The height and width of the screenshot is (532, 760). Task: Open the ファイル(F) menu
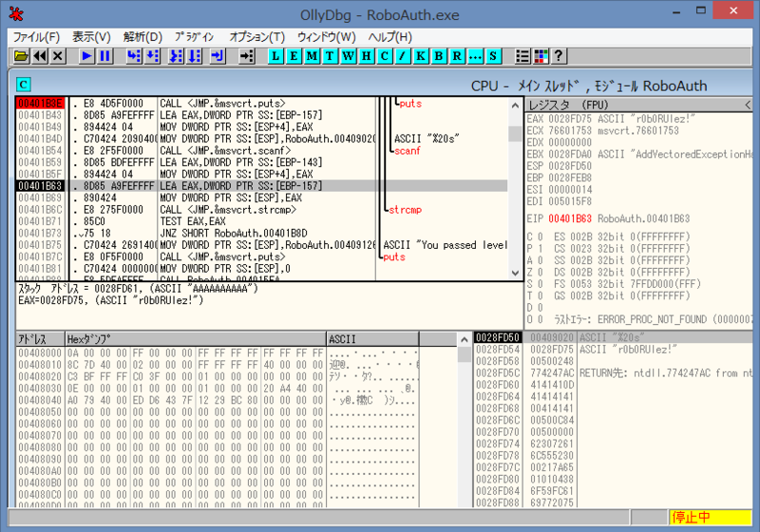tap(36, 37)
